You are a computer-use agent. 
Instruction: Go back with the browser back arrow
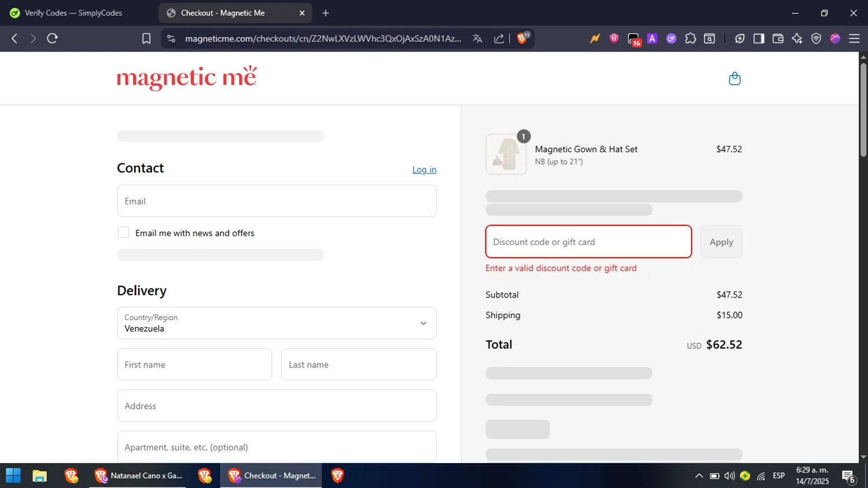click(x=14, y=38)
